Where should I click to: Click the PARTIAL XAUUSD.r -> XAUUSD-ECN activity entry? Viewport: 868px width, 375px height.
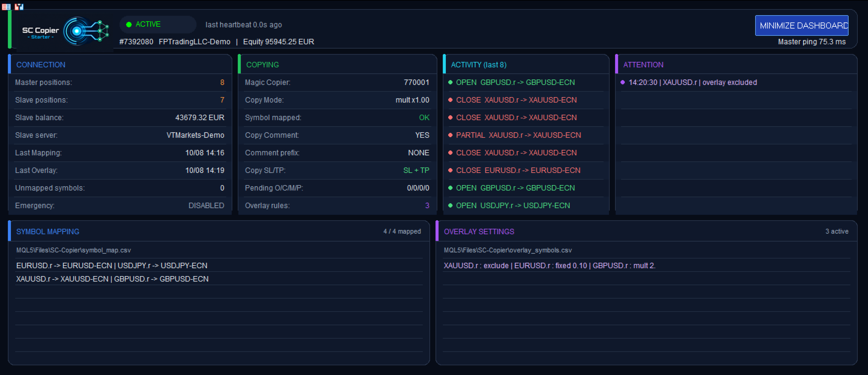(519, 135)
